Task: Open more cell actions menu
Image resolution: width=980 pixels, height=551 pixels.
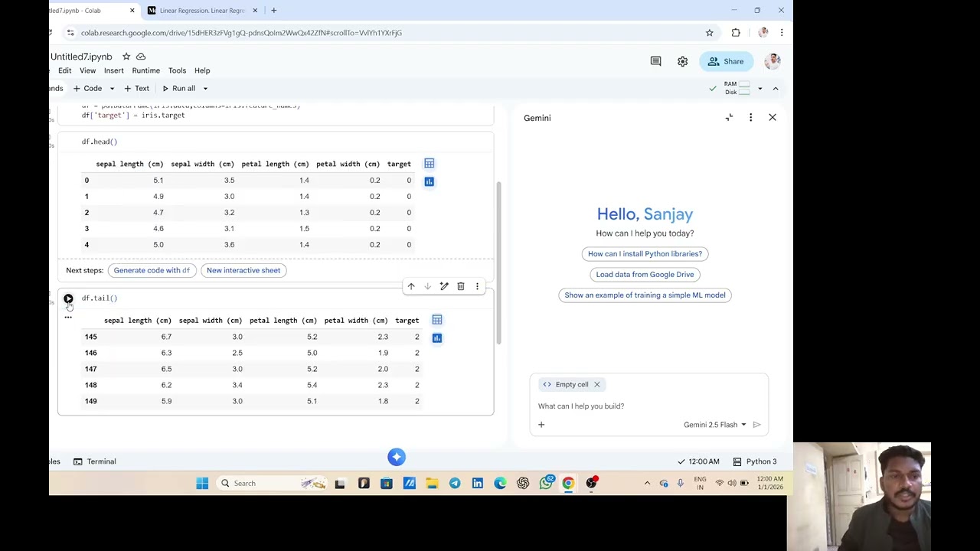Action: pos(477,286)
